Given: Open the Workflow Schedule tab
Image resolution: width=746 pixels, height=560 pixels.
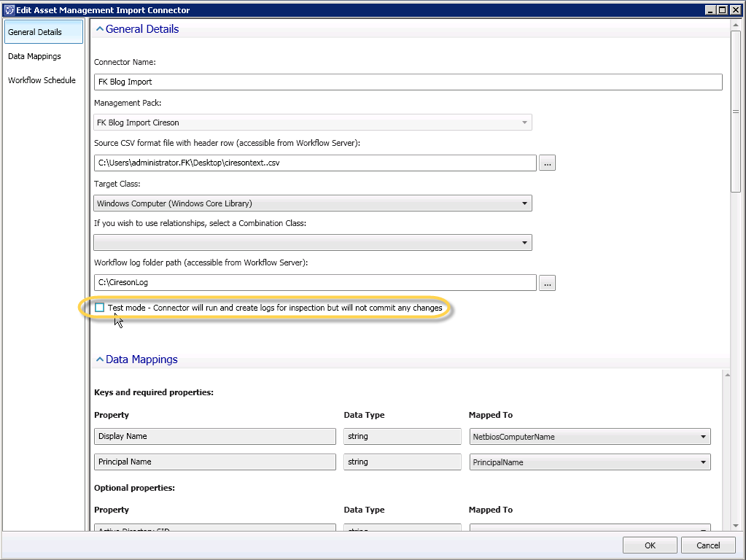Looking at the screenshot, I should coord(43,80).
